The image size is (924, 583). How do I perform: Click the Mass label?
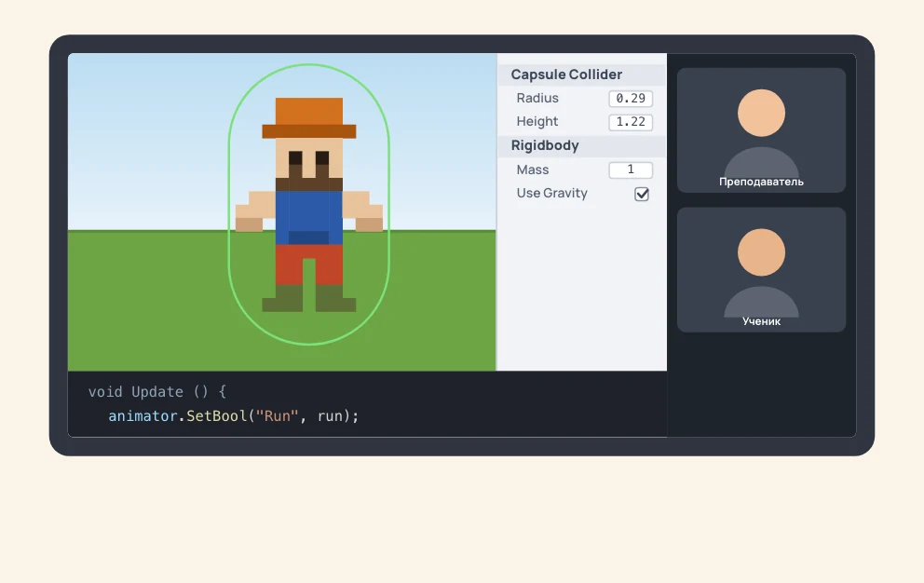click(x=533, y=169)
